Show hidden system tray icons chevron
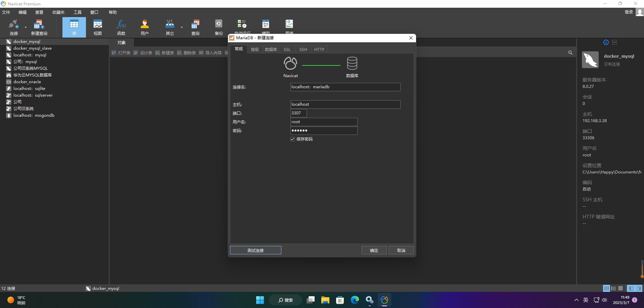644x308 pixels. 576,300
